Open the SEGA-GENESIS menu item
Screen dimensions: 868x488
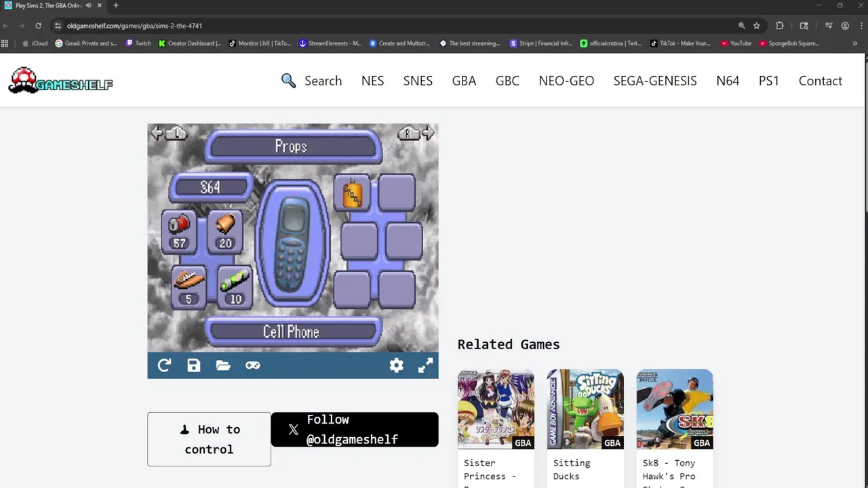(655, 81)
